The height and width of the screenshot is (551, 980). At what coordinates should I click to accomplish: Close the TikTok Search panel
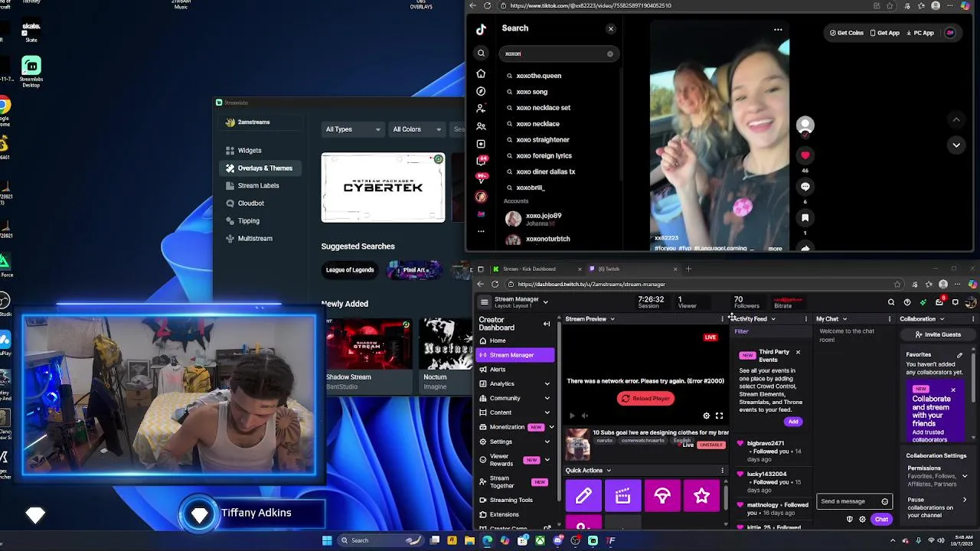[611, 29]
